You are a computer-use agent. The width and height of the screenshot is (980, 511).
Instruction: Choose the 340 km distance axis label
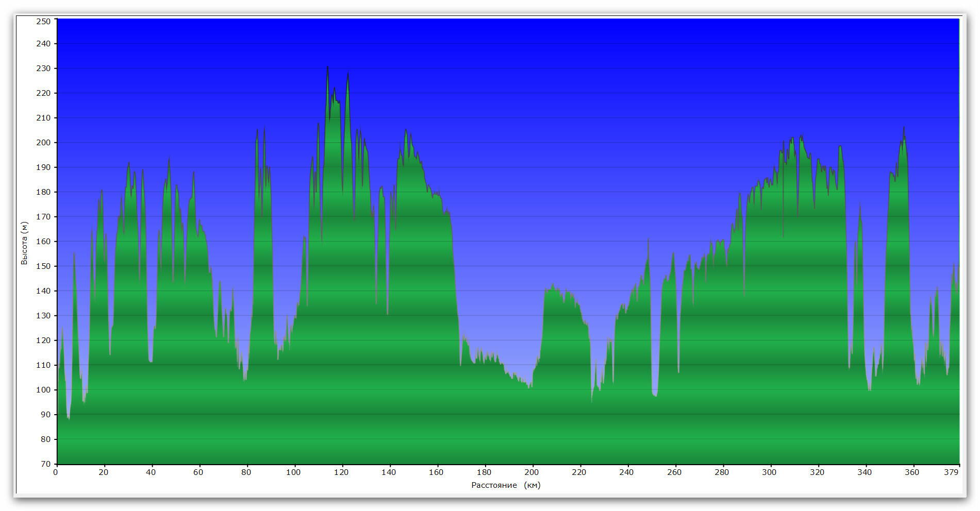865,472
